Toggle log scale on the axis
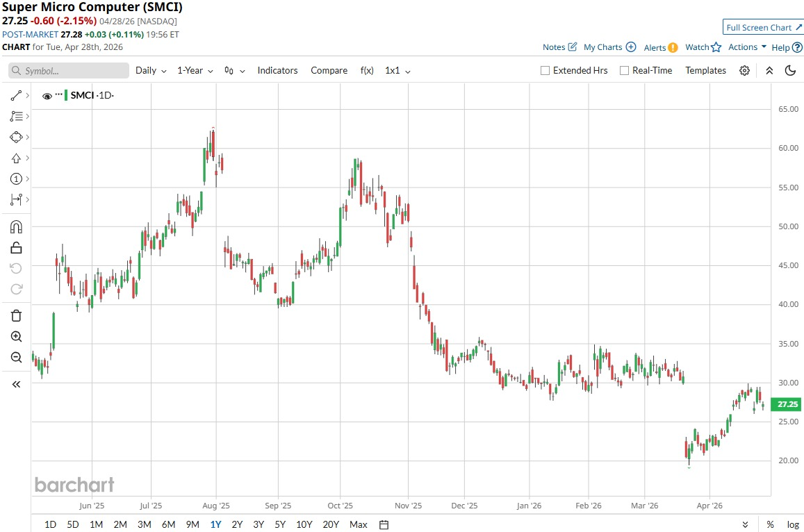 (x=793, y=524)
